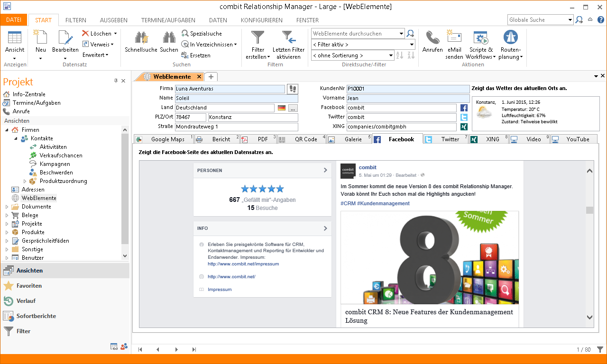Viewport: 607px width, 364px height.
Task: Click the weather cloud icon
Action: 484,113
